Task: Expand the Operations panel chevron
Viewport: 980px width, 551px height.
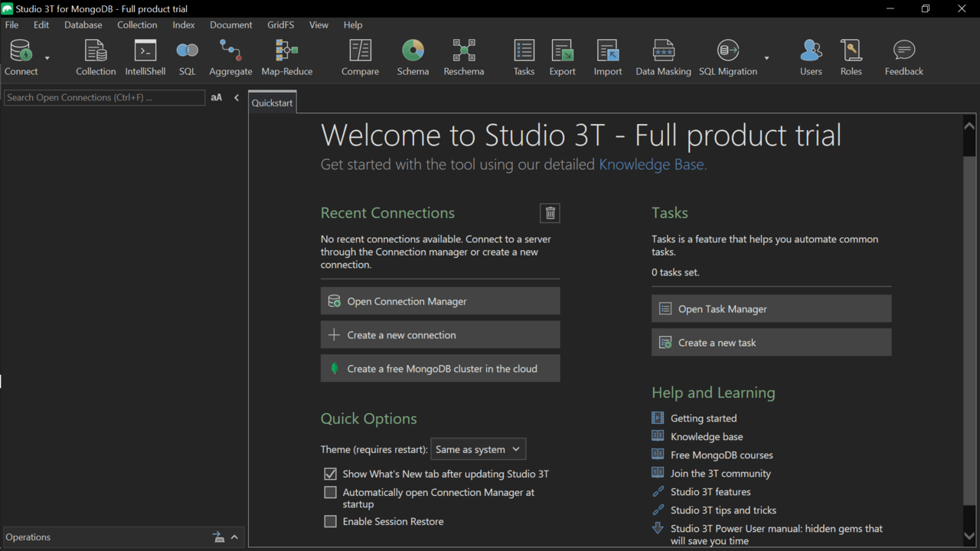Action: tap(234, 537)
